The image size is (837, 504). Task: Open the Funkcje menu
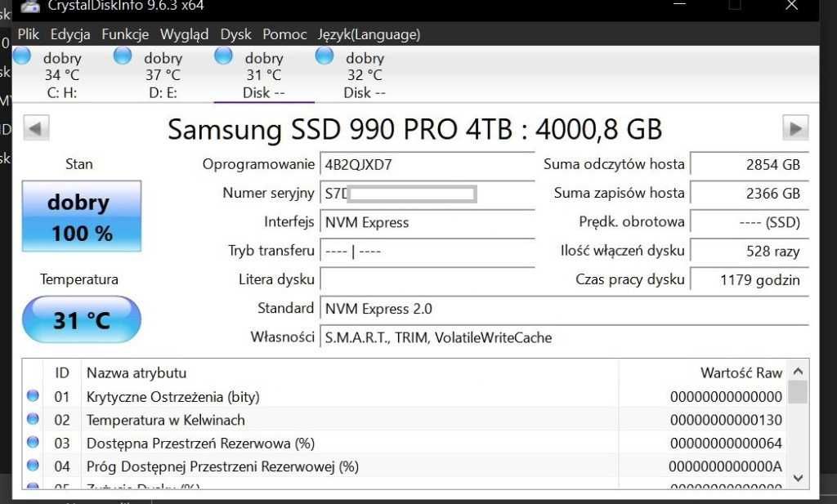[125, 34]
